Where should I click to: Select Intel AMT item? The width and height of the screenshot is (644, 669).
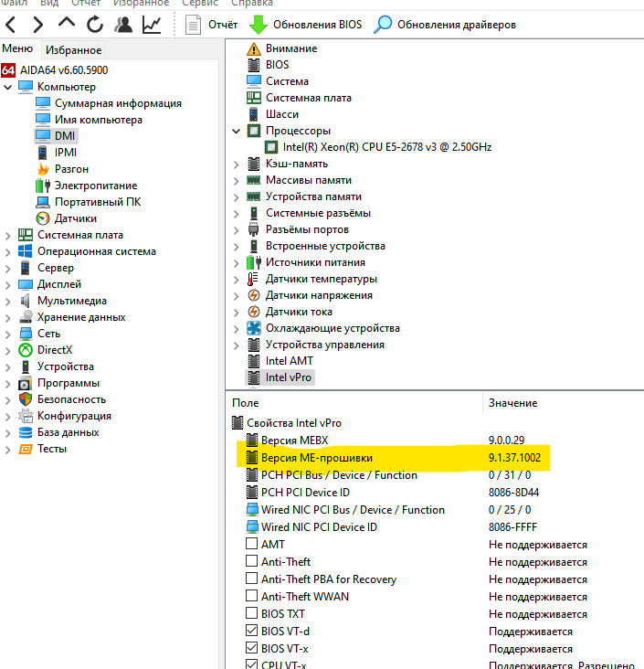click(x=280, y=361)
